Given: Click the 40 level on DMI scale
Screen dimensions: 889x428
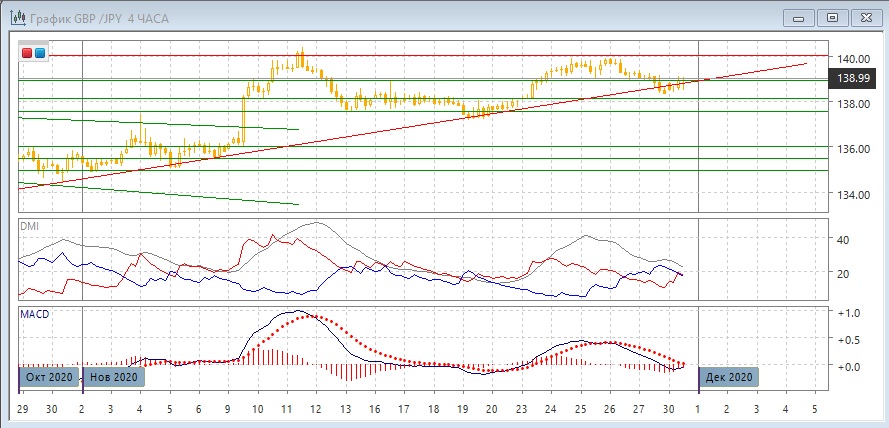Looking at the screenshot, I should [843, 240].
